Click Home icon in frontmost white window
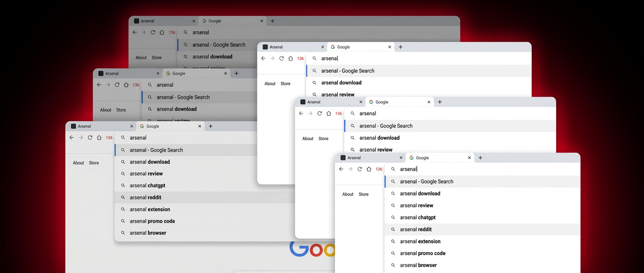Image resolution: width=644 pixels, height=273 pixels. point(369,169)
